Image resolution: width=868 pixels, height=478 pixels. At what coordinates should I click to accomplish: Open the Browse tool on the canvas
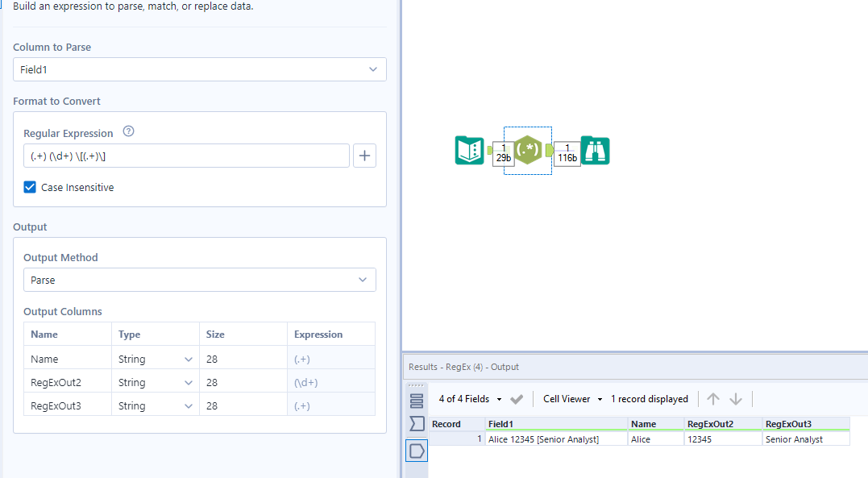point(595,150)
